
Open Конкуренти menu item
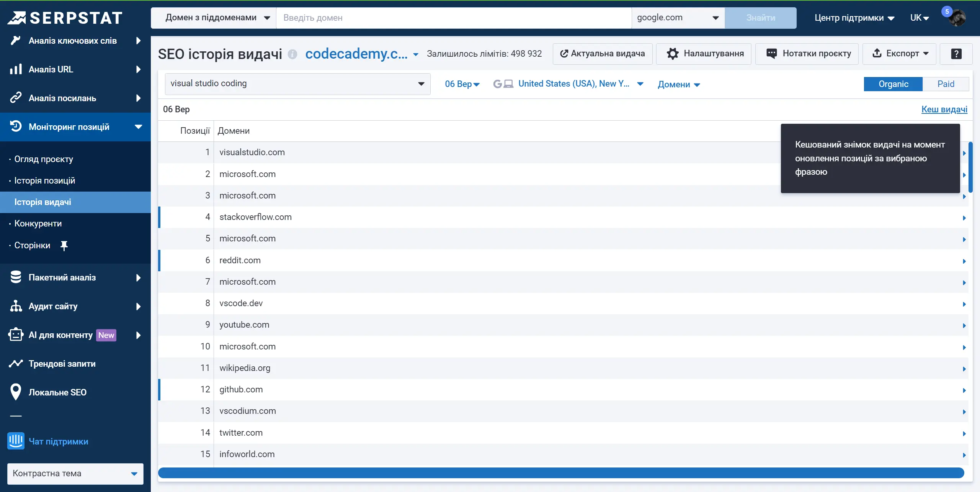(x=38, y=223)
